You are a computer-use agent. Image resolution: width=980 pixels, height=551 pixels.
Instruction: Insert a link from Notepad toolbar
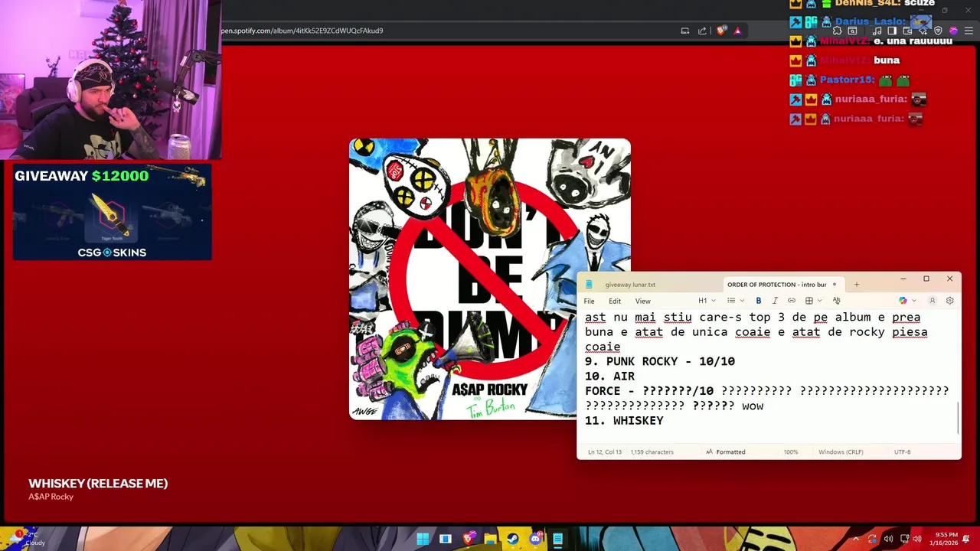point(791,301)
